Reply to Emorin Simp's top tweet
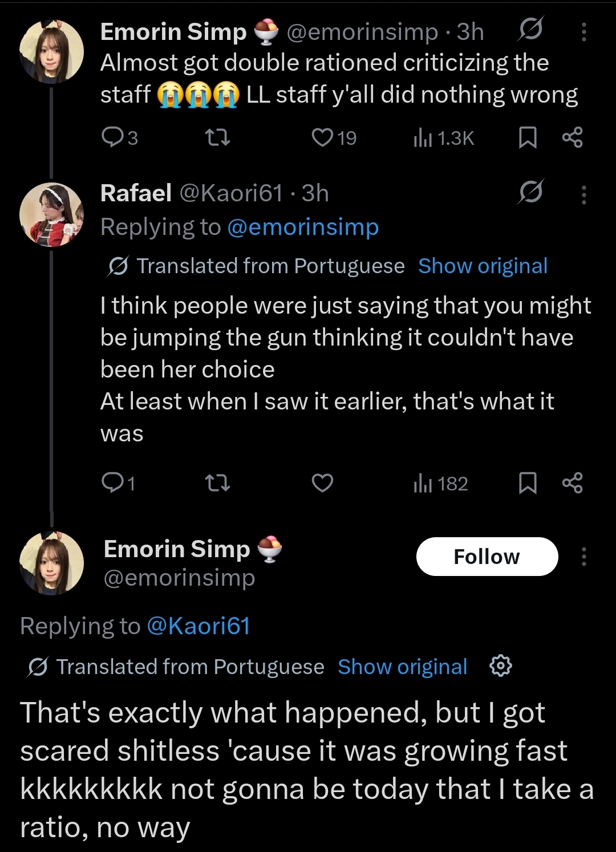 pos(111,137)
